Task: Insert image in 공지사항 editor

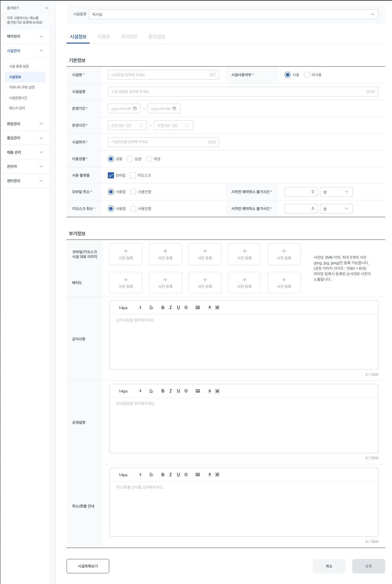Action: pyautogui.click(x=198, y=307)
